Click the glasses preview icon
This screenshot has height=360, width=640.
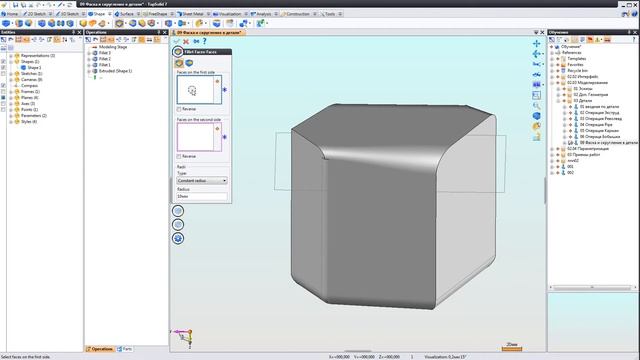point(196,41)
